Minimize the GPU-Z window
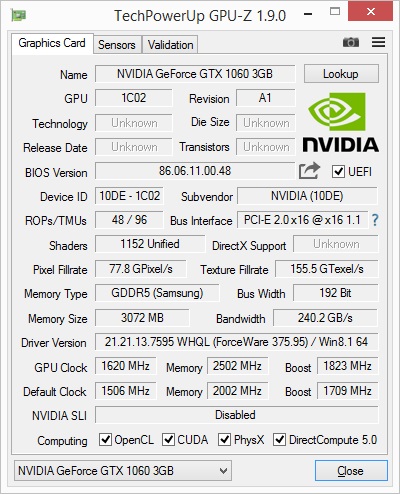This screenshot has width=400, height=494. 308,14
